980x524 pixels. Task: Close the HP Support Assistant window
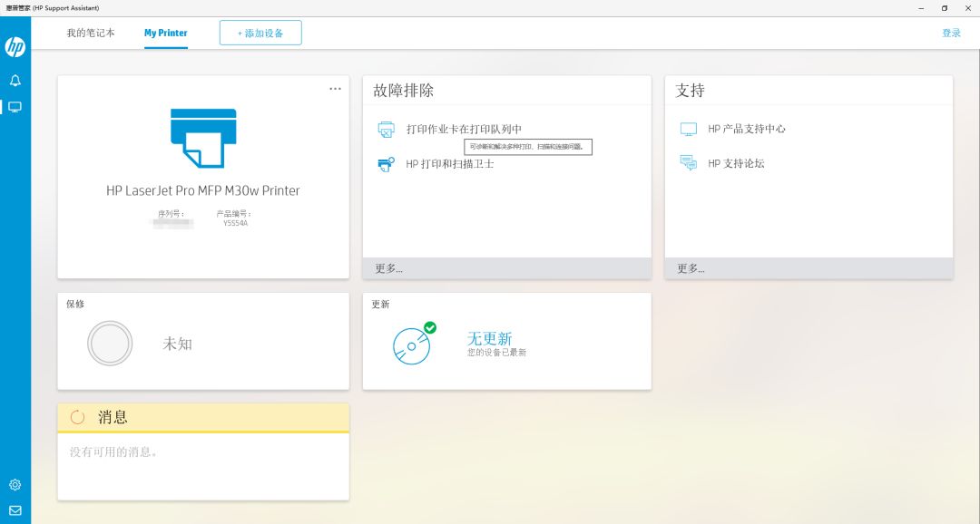967,8
